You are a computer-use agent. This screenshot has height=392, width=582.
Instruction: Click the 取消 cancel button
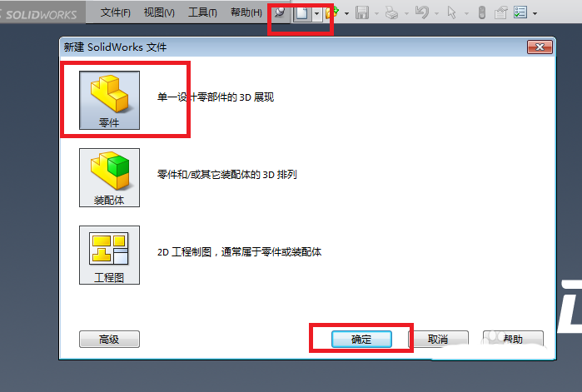(x=438, y=339)
